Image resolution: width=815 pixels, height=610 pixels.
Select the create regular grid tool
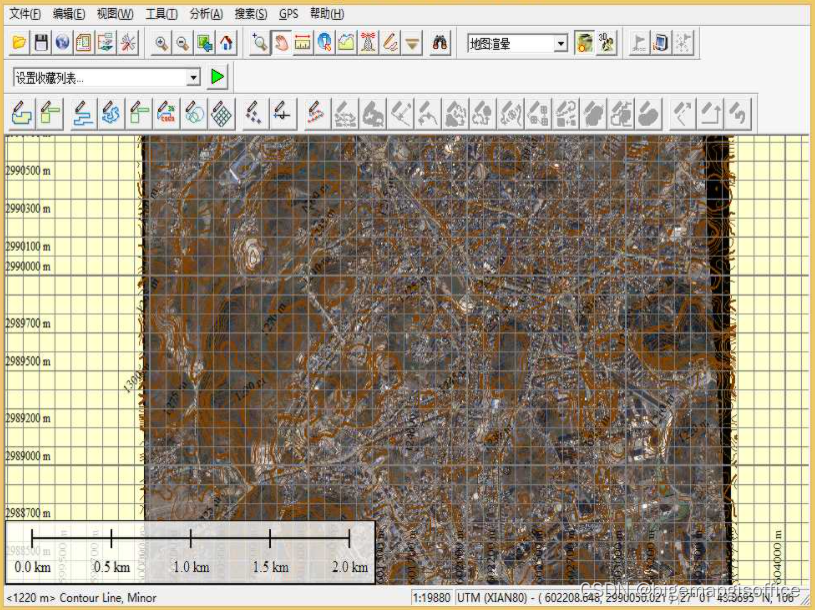coord(222,113)
